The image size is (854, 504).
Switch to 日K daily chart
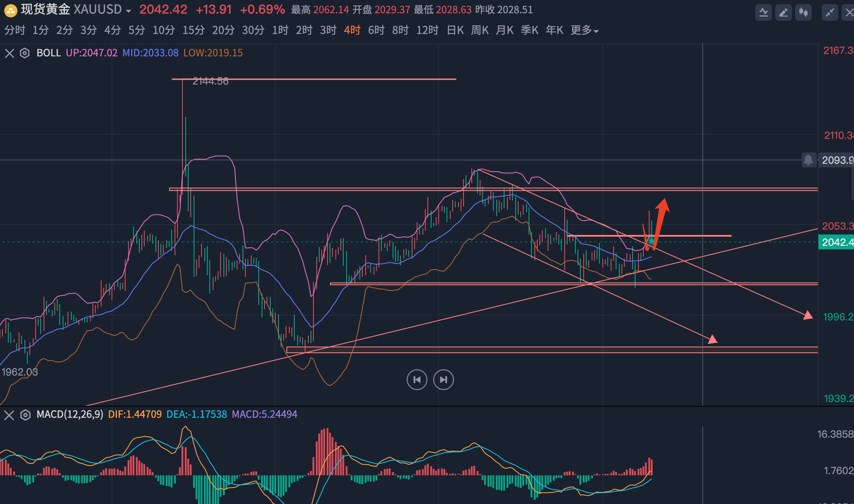click(455, 30)
